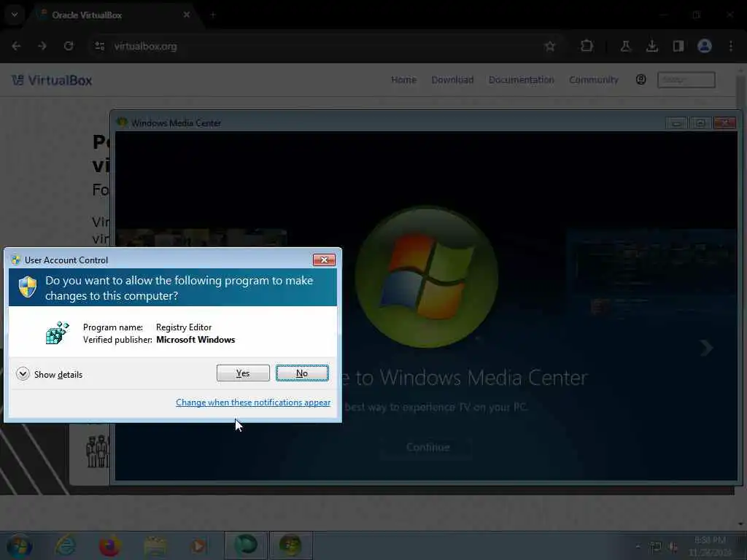Reload the virtualbox.org page
747x560 pixels.
(69, 46)
